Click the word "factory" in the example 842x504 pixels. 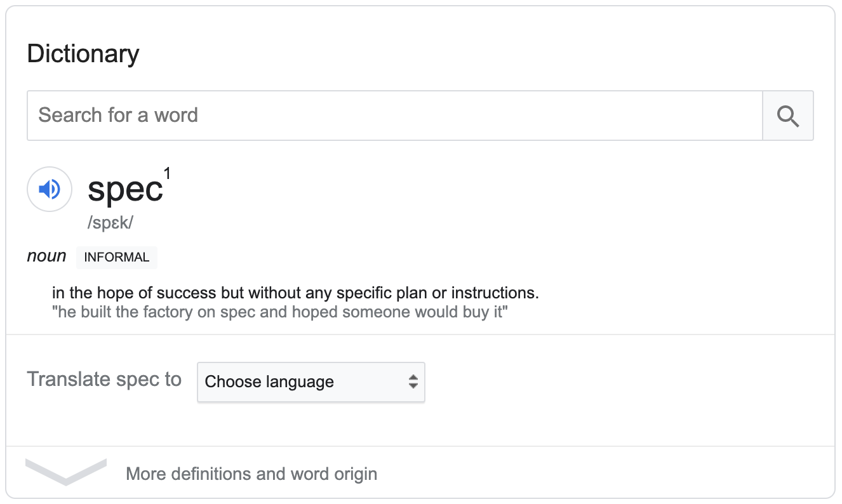coord(171,313)
